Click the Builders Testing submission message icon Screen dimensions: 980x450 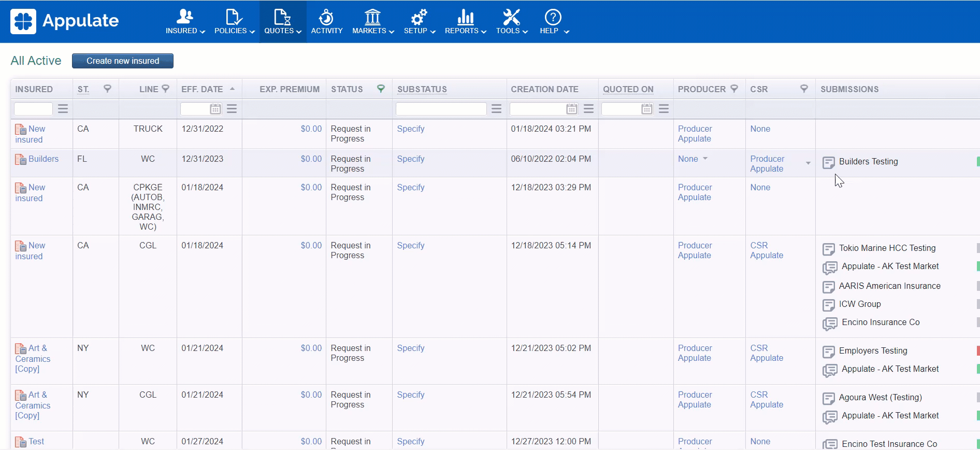pyautogui.click(x=828, y=163)
